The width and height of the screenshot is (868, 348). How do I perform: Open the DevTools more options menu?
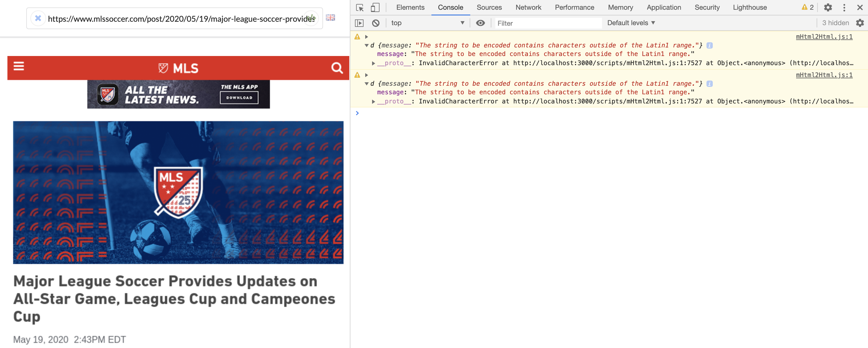click(844, 7)
